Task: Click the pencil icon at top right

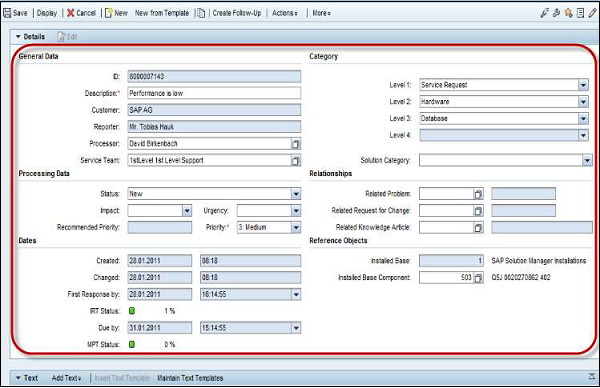Action: tap(592, 13)
